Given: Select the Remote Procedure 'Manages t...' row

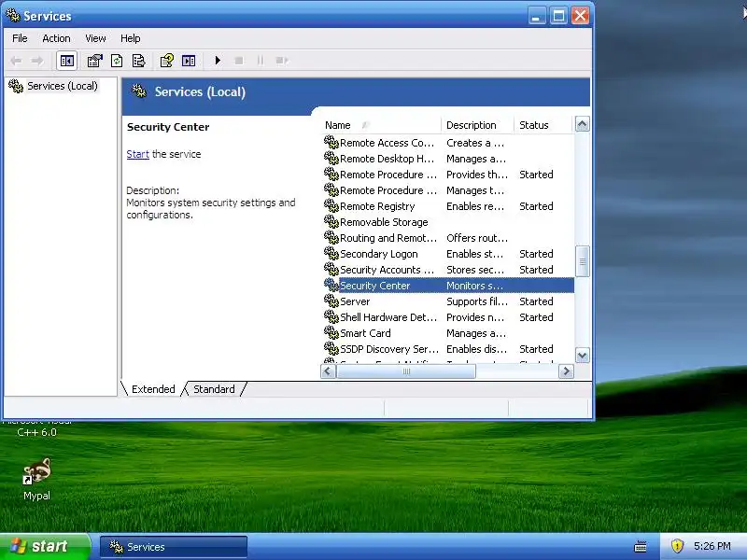Looking at the screenshot, I should pos(447,190).
